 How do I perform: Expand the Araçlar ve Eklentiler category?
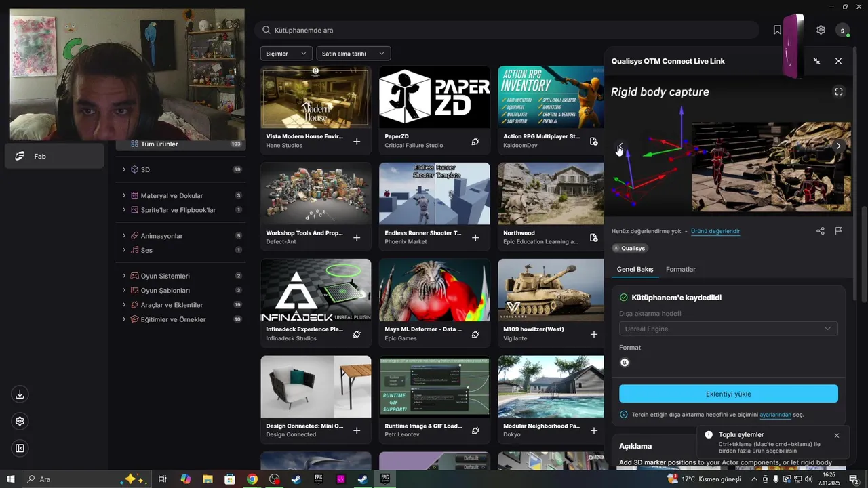point(124,305)
